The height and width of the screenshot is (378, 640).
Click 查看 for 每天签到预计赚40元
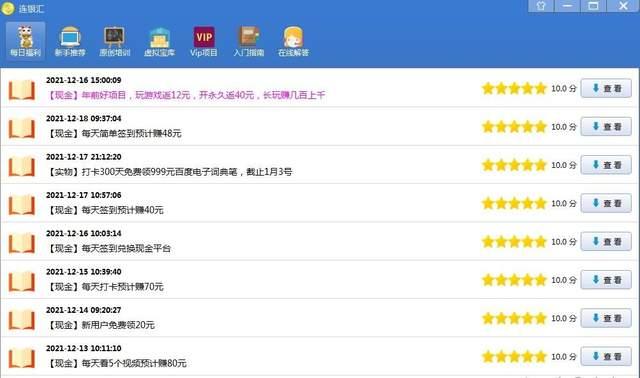606,203
